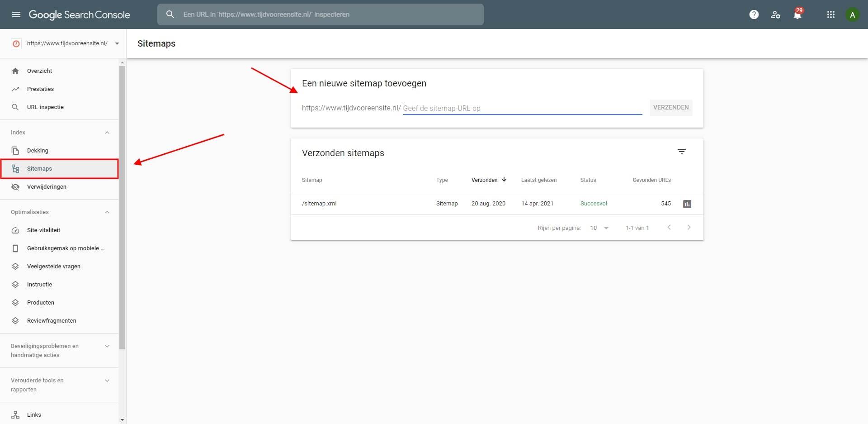Click the Prestaties trend icon

point(15,89)
